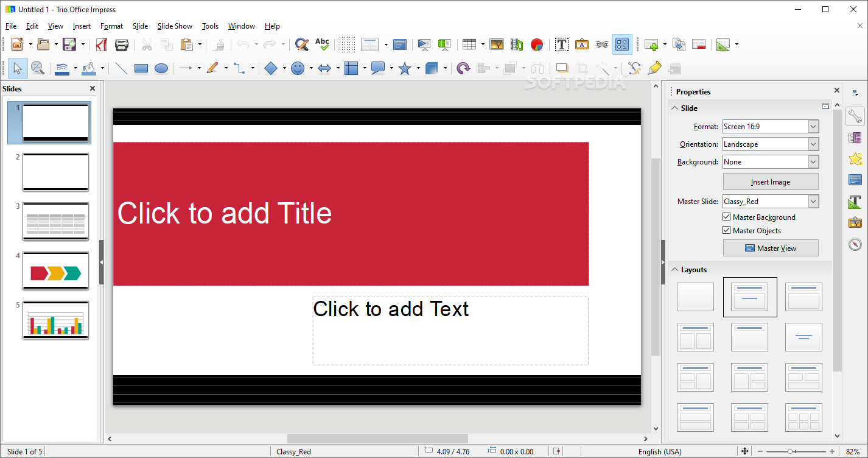The width and height of the screenshot is (868, 458).
Task: Open the Slide Show menu
Action: [175, 26]
